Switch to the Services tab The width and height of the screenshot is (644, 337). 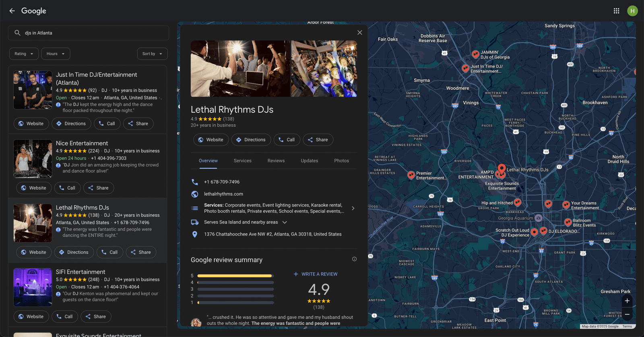click(x=243, y=160)
